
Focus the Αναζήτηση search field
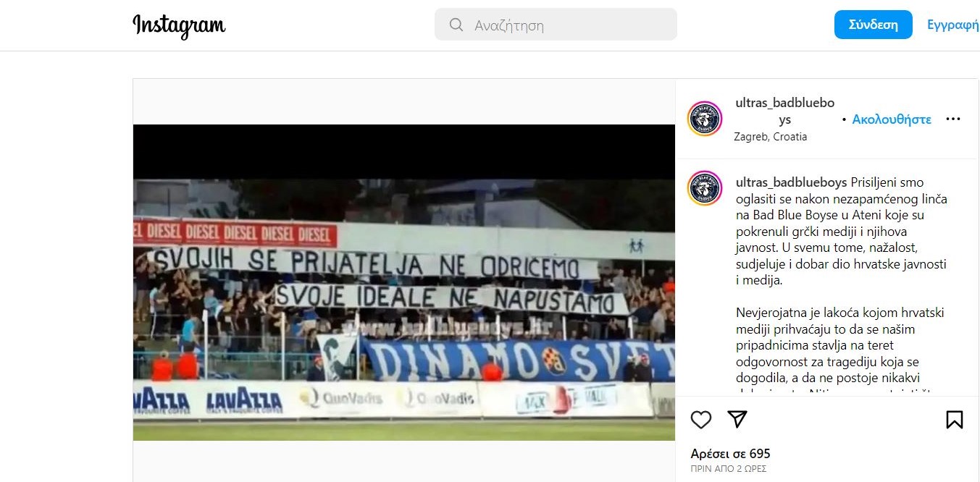tap(556, 25)
